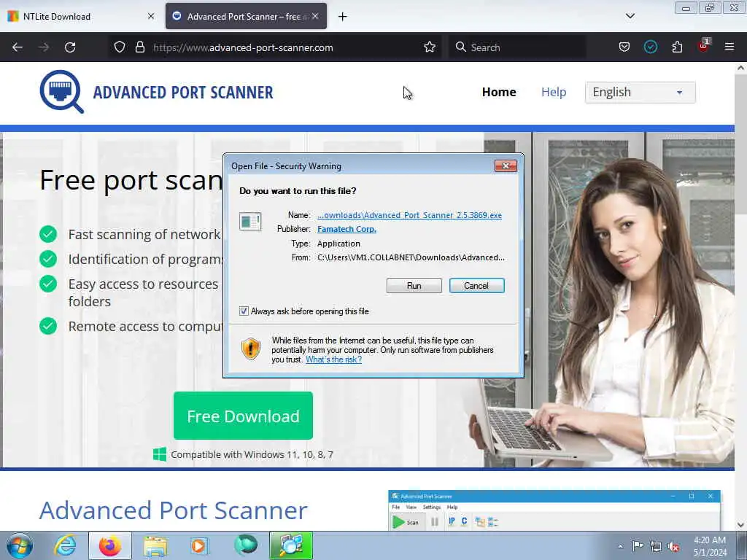Uncheck Always ask before opening this file
The image size is (747, 560).
244,311
